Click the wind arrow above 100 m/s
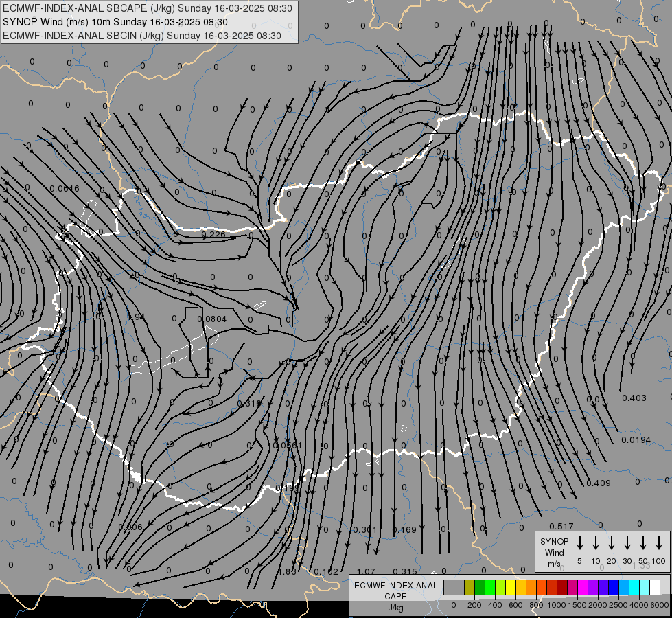 pyautogui.click(x=659, y=543)
